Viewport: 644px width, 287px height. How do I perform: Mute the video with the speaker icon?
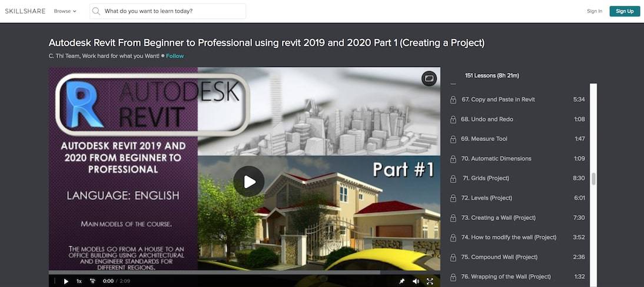click(416, 281)
